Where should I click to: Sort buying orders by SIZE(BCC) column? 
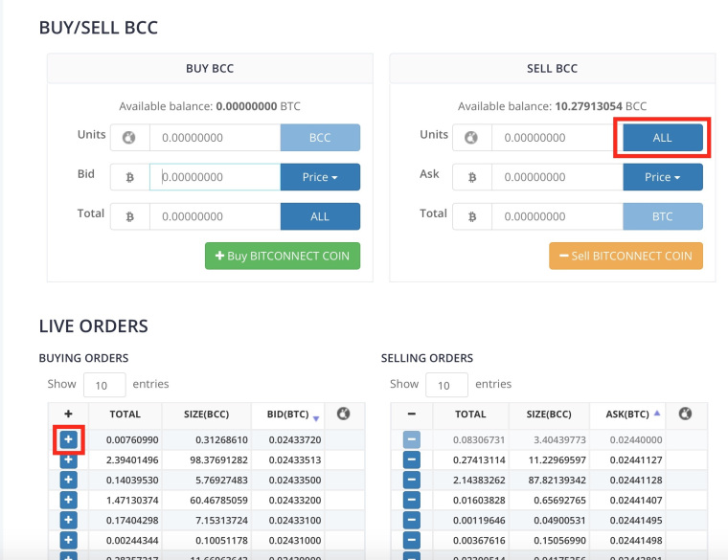click(206, 414)
